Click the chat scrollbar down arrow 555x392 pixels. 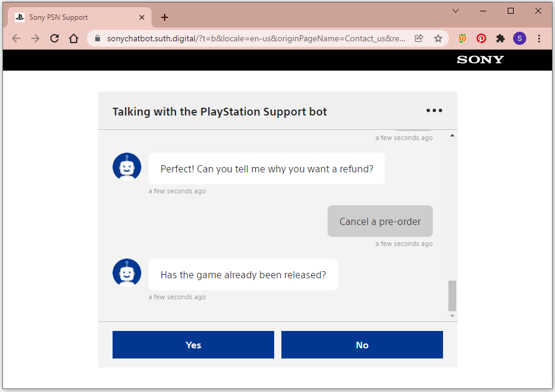pyautogui.click(x=452, y=316)
